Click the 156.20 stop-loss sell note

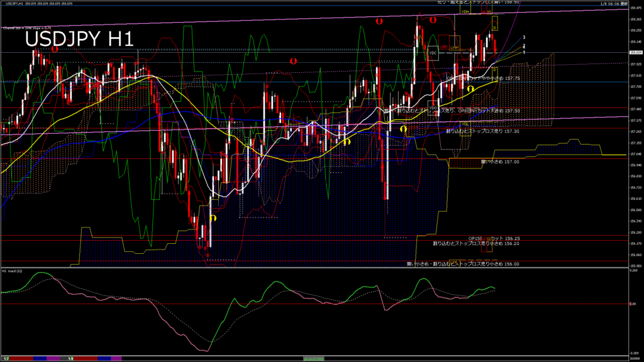tap(476, 243)
